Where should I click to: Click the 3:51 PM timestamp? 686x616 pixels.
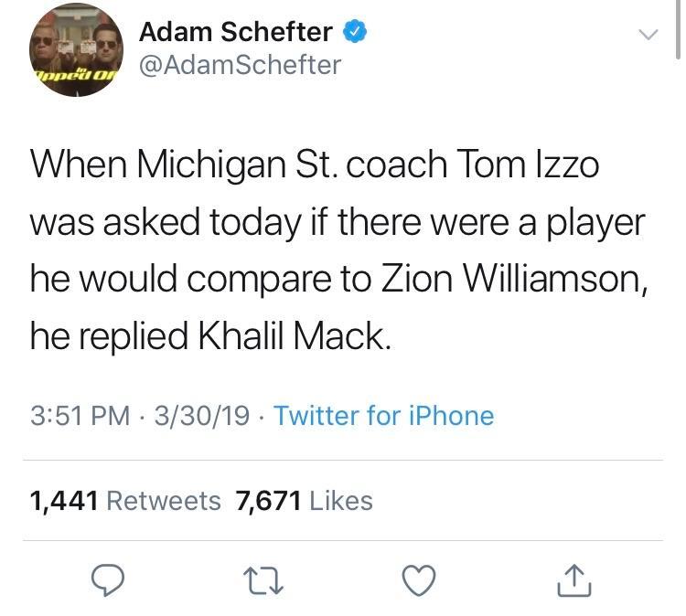[x=80, y=416]
